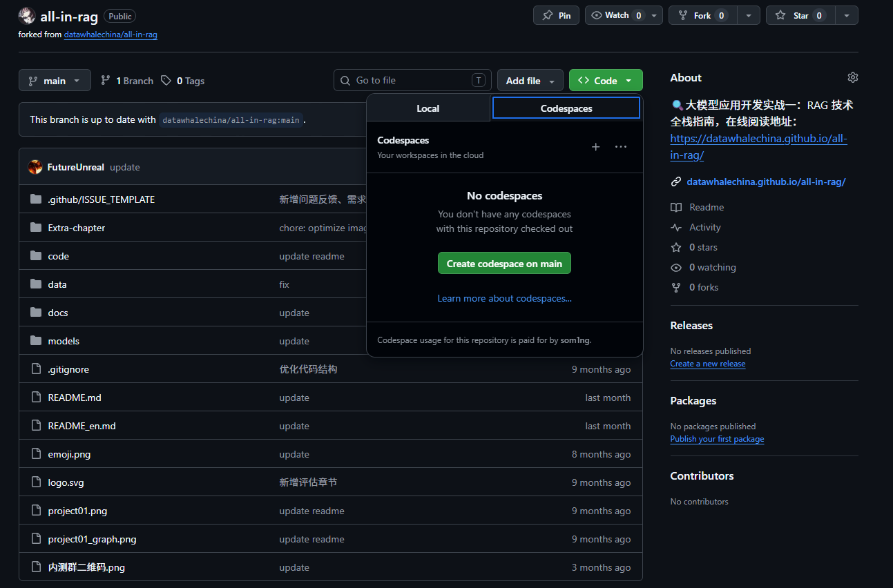Screen dimensions: 893x588
Task: Click the repository owner avatar beside all-in-rag
Action: (27, 16)
